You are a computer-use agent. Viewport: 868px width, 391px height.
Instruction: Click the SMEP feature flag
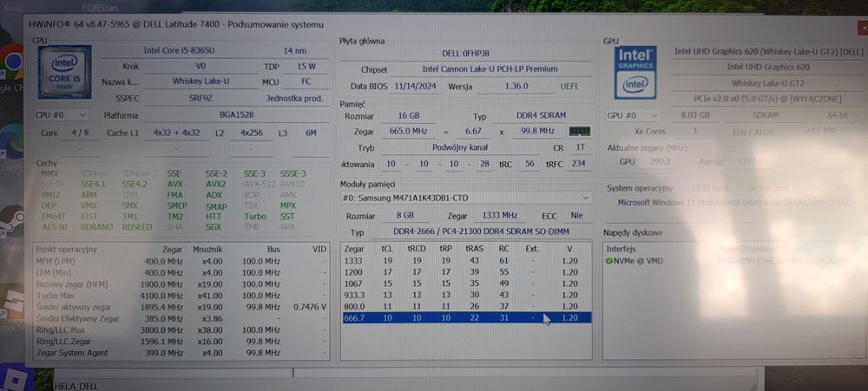177,205
